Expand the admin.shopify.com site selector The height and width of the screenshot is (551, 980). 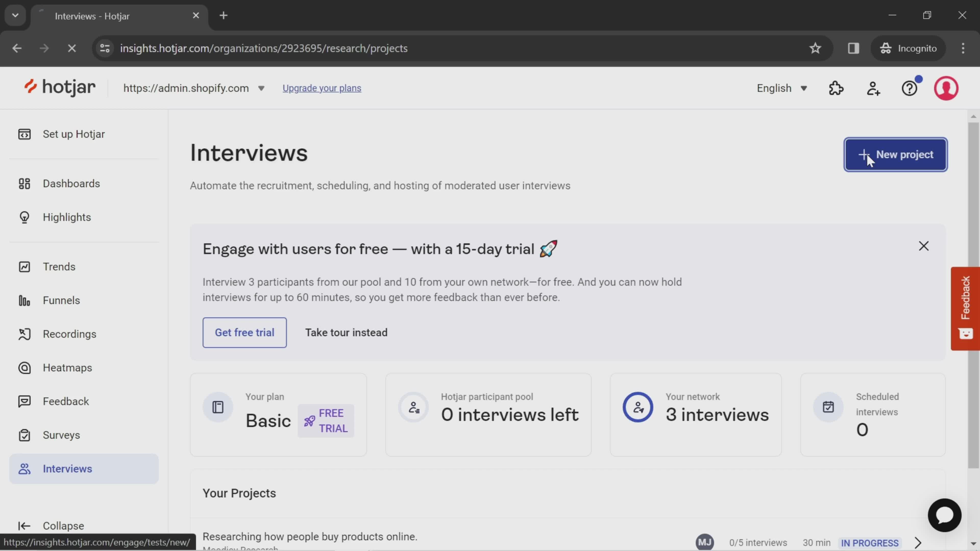tap(194, 88)
